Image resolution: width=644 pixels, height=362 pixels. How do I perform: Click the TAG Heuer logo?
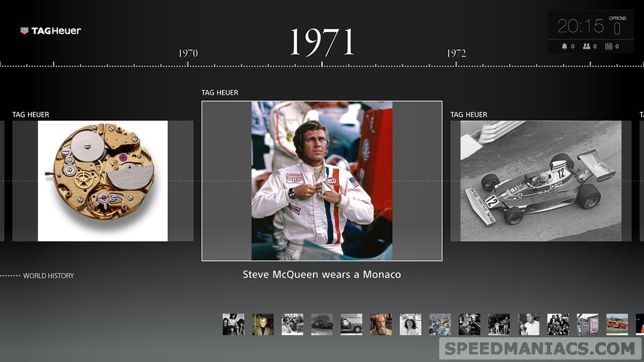pos(51,31)
